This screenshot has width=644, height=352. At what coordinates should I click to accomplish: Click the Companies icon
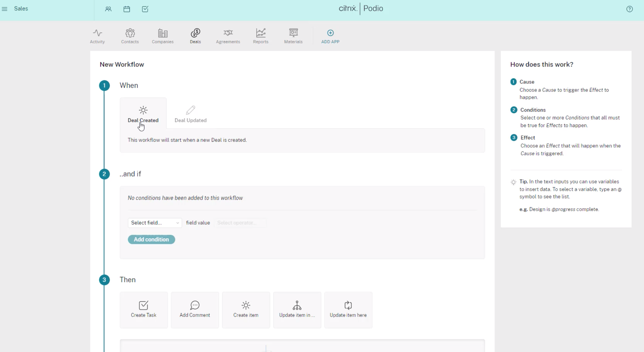[162, 36]
